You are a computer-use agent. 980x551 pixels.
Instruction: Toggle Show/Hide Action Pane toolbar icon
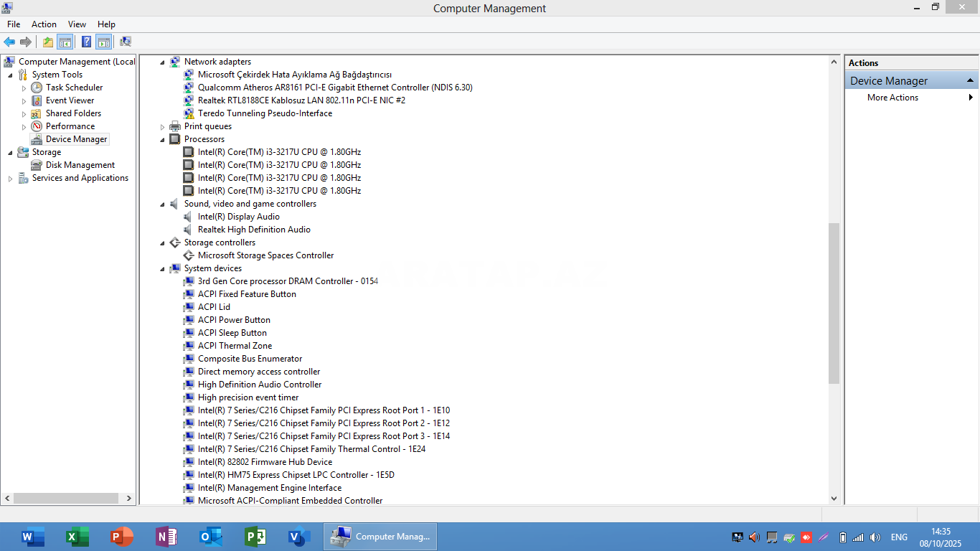pos(104,42)
